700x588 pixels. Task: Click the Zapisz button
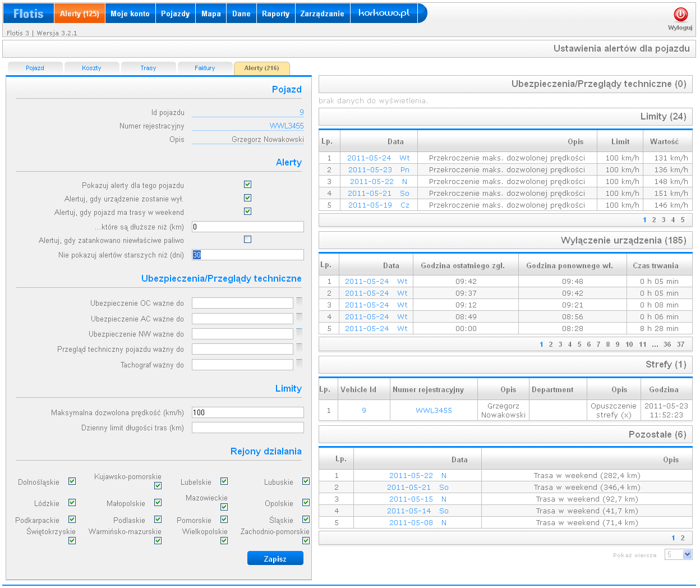[275, 558]
